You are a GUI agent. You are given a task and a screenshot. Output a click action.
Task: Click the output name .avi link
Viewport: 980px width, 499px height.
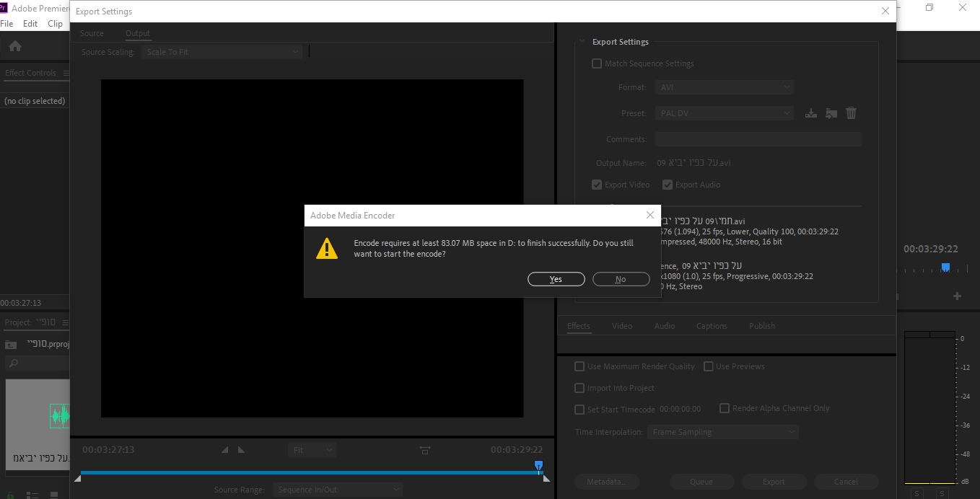coord(694,163)
